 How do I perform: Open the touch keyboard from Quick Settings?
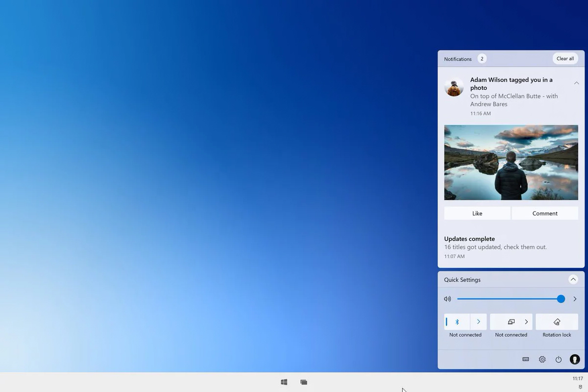point(526,359)
